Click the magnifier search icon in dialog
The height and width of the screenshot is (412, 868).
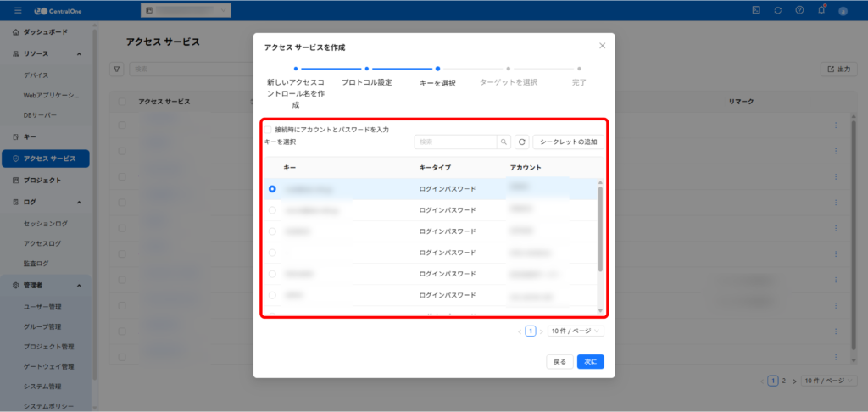pos(504,142)
